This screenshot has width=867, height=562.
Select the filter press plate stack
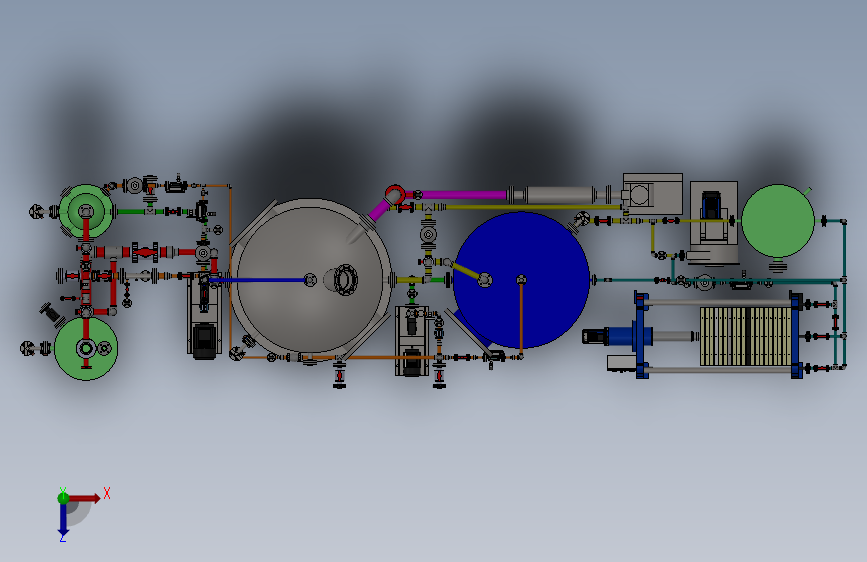click(x=746, y=336)
